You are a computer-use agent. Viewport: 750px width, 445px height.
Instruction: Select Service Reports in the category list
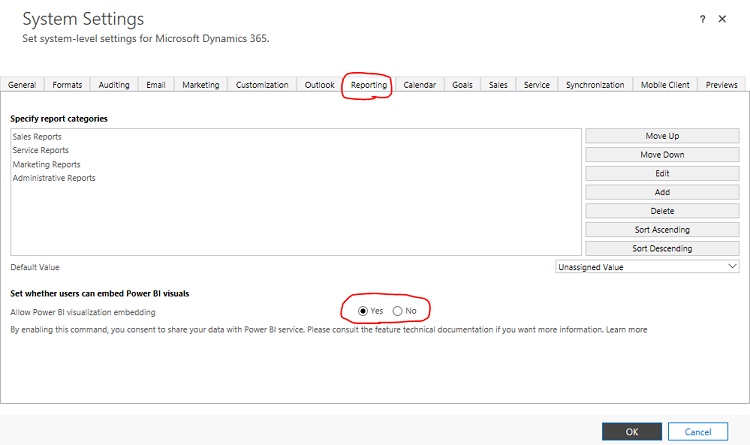point(41,150)
